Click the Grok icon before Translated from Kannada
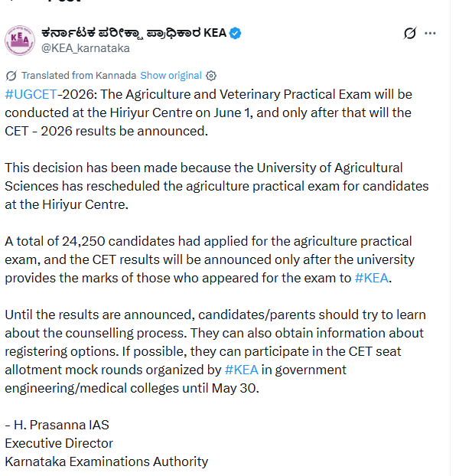The image size is (459, 476). click(11, 76)
